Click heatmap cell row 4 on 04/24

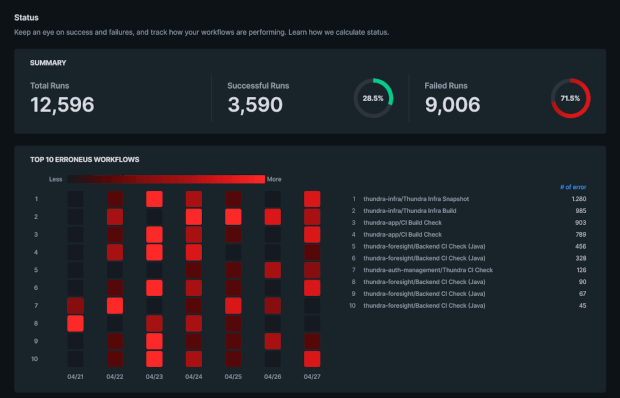(194, 252)
